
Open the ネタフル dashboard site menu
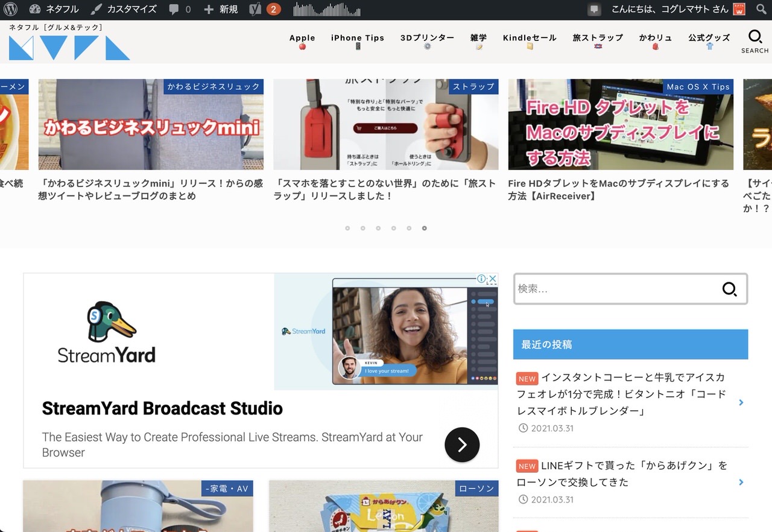tap(54, 9)
